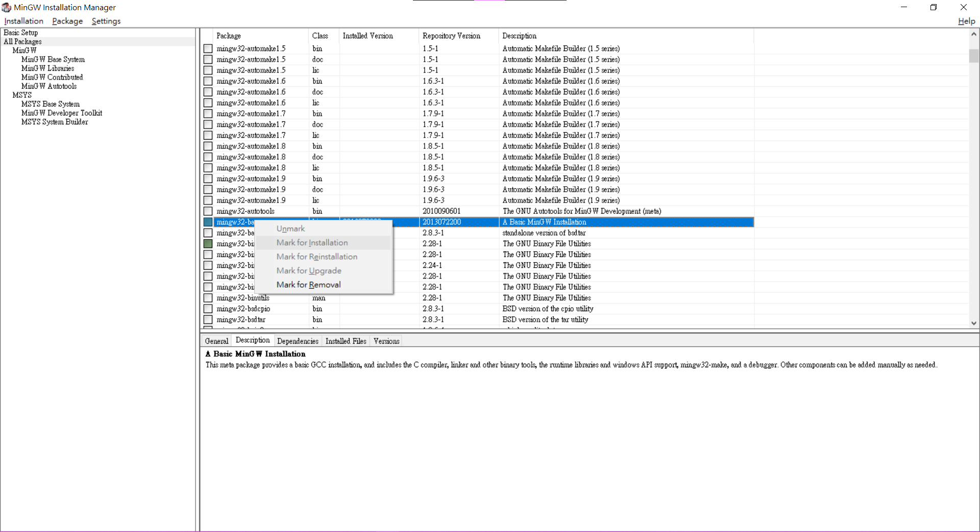
Task: Switch to the Dependencies tab
Action: coord(298,341)
